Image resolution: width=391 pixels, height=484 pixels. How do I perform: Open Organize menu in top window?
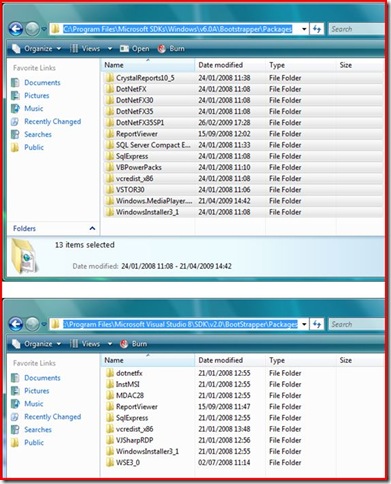pyautogui.click(x=36, y=49)
